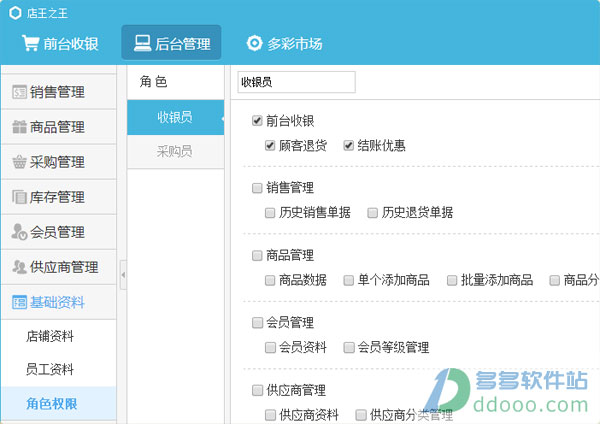This screenshot has height=424, width=600.
Task: Click the computer icon for 后台管理
Action: (142, 43)
